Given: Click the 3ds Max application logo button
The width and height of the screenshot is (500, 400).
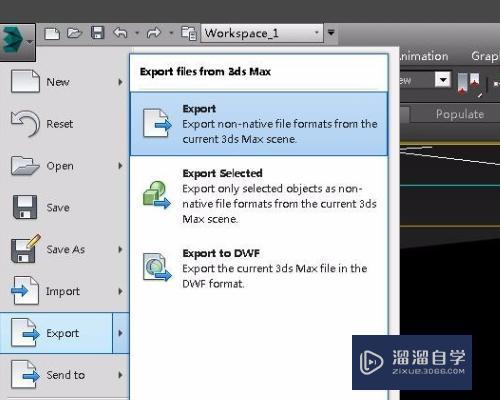Looking at the screenshot, I should click(17, 42).
